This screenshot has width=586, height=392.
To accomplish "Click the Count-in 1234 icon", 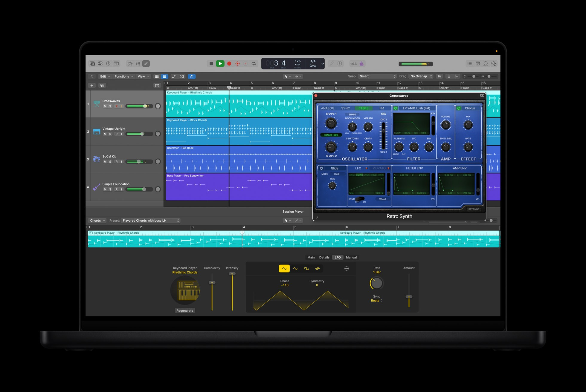I will coord(354,63).
